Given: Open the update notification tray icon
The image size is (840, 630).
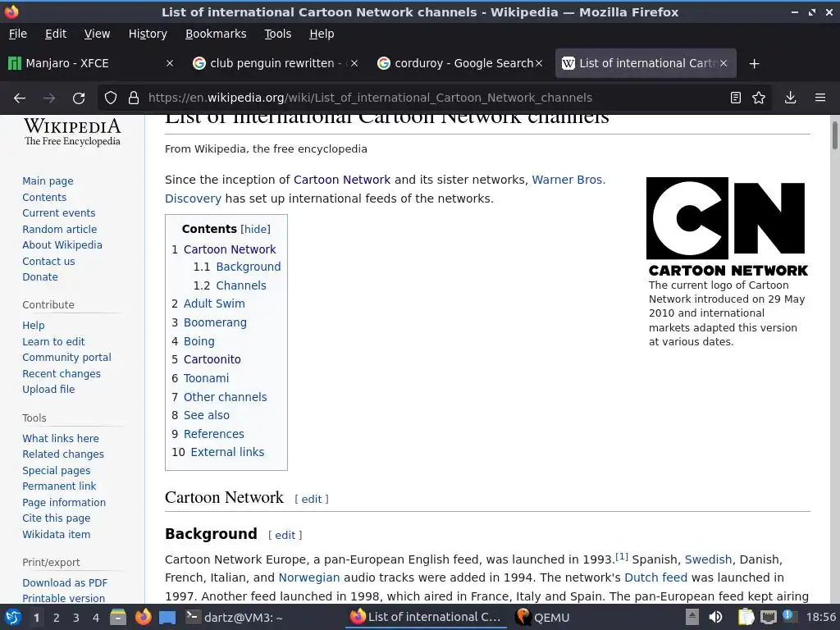Looking at the screenshot, I should pyautogui.click(x=789, y=617).
